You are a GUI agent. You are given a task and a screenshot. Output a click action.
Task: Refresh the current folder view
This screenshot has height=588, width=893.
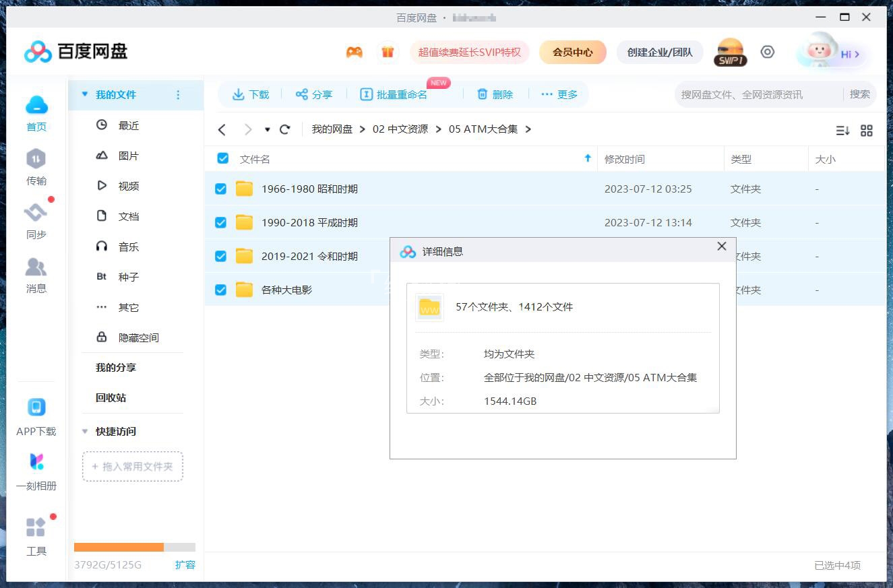285,129
